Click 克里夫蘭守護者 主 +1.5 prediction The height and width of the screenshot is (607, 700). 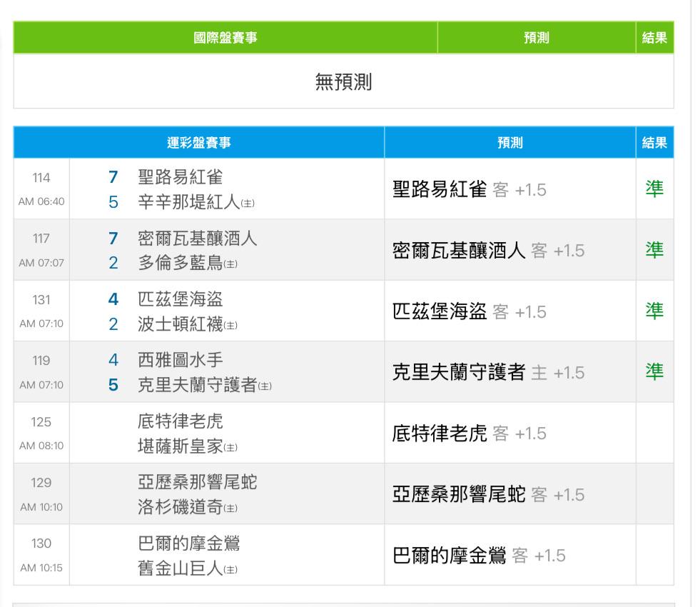[x=488, y=372]
